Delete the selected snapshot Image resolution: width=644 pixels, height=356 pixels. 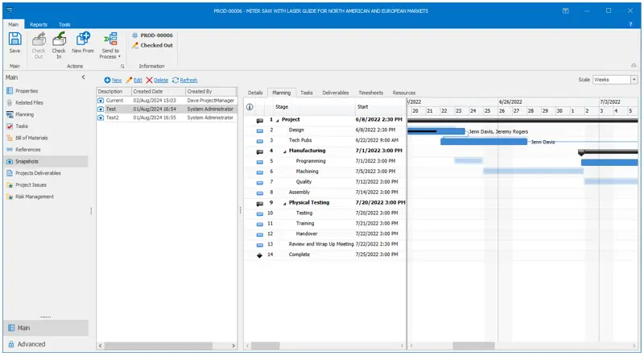click(x=157, y=81)
